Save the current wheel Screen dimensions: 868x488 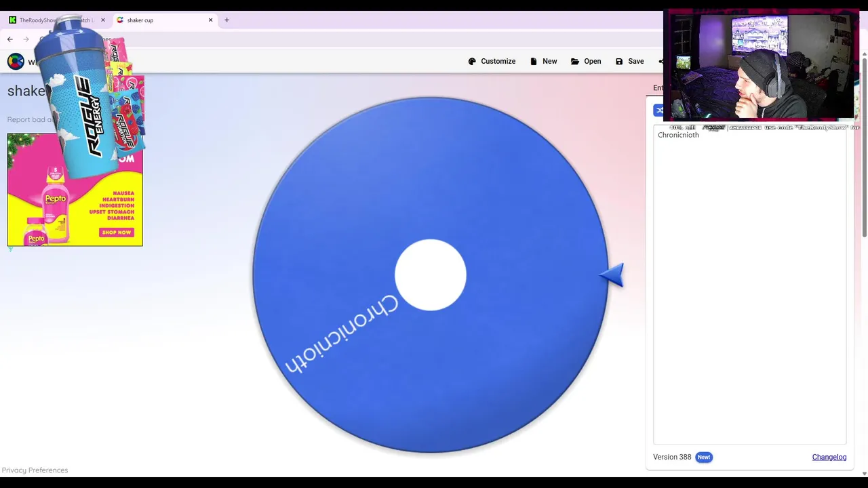point(629,61)
